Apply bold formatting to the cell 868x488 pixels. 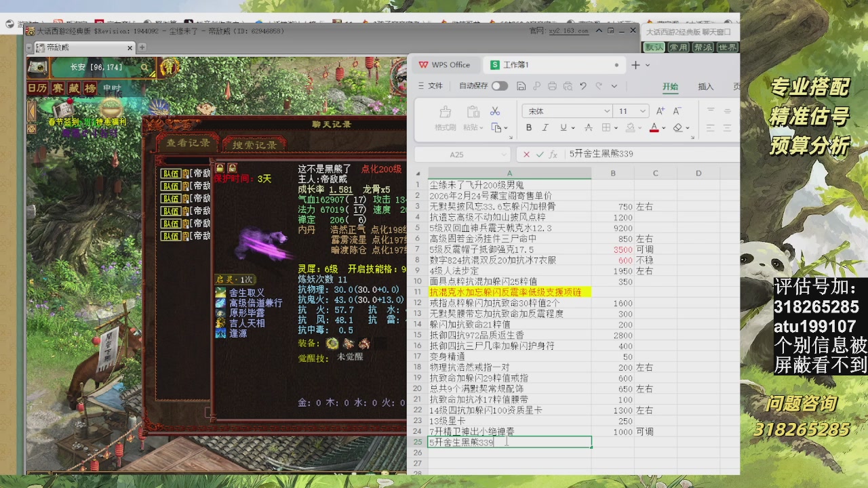529,127
